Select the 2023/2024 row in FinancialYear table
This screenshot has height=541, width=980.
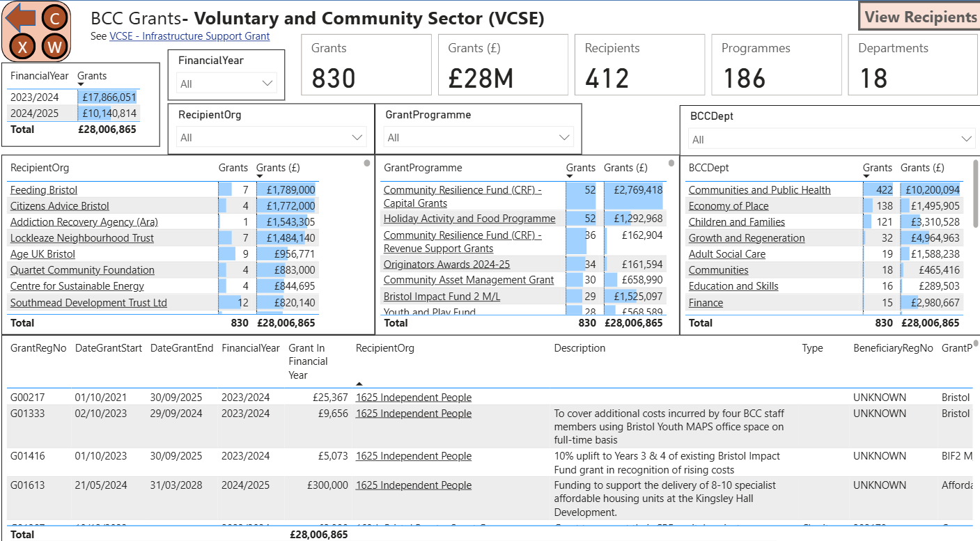pos(35,97)
